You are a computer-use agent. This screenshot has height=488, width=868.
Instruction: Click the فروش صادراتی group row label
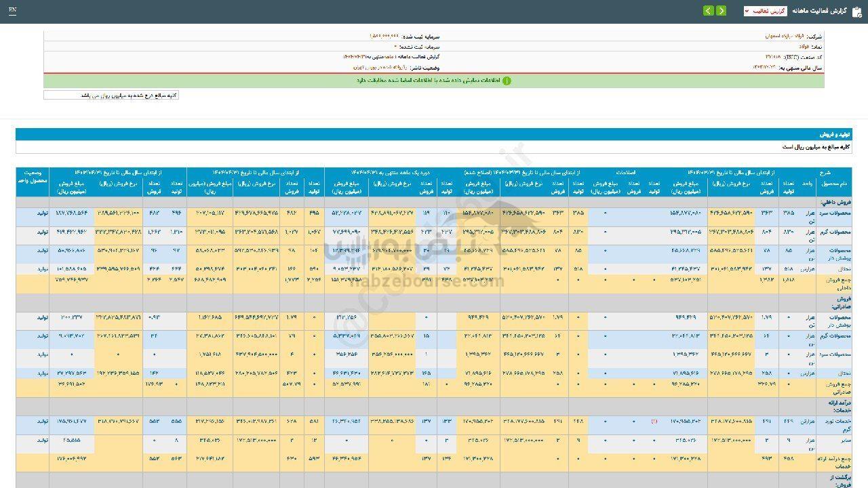coord(835,302)
